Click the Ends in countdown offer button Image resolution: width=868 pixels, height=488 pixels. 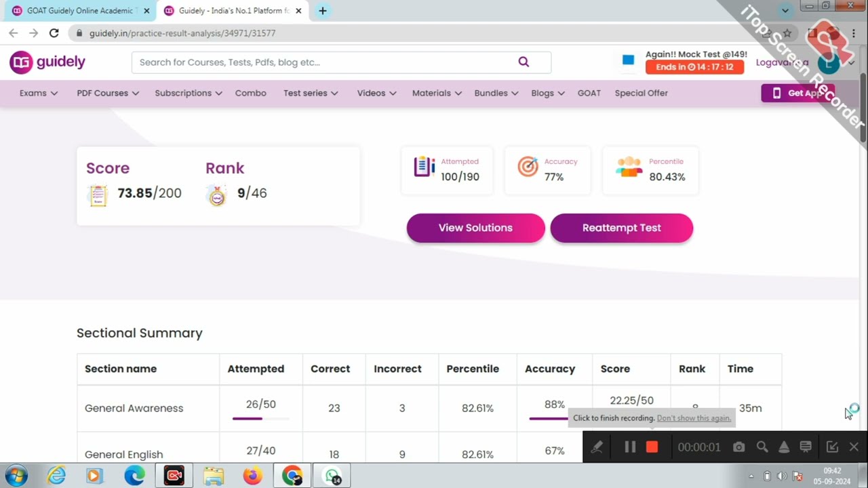[x=694, y=67]
